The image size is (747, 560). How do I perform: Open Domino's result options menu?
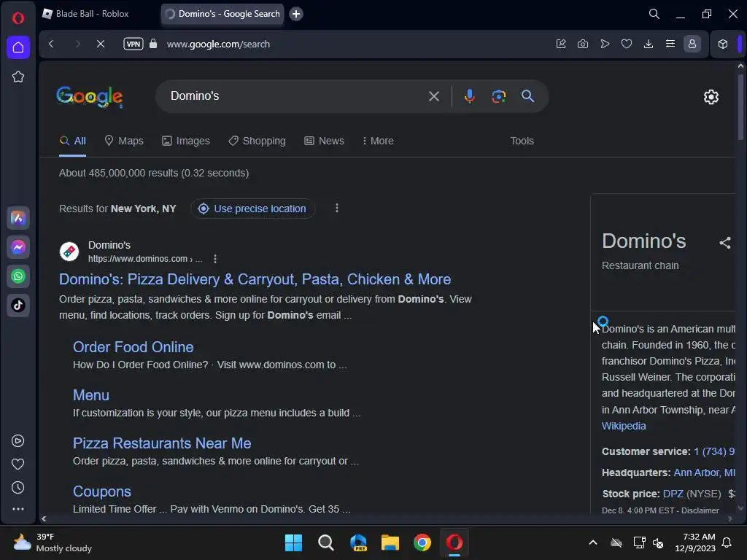[215, 259]
